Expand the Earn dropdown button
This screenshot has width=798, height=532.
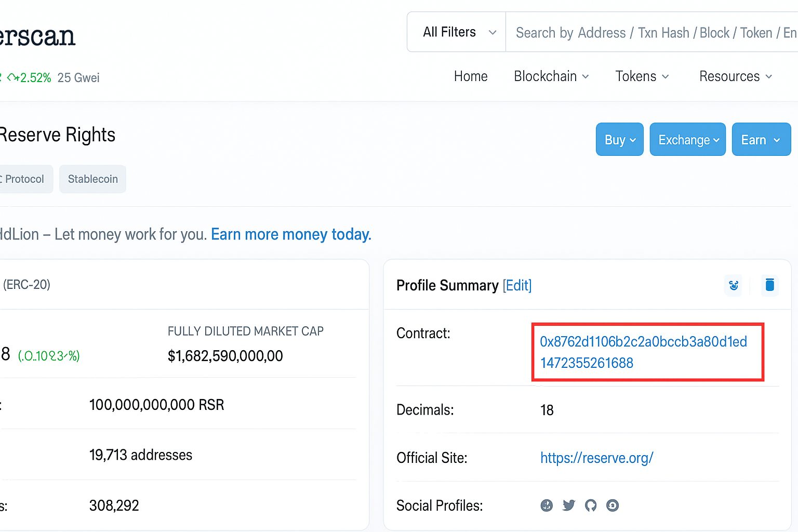pyautogui.click(x=761, y=140)
